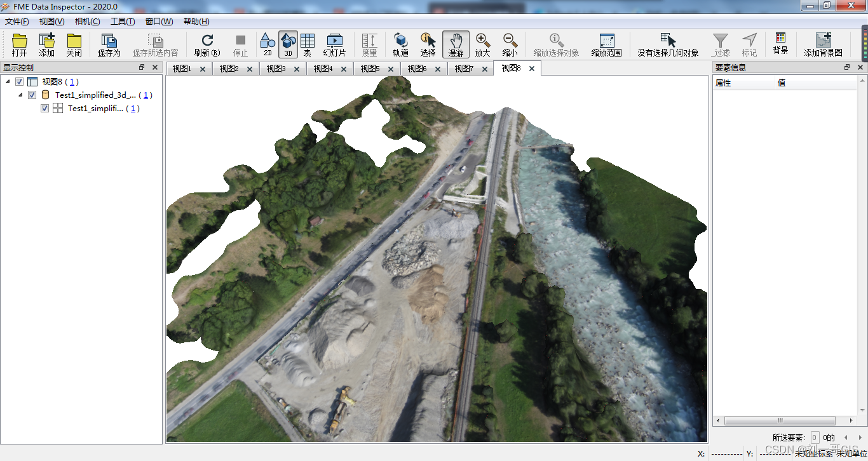Close the 显示控制 panel
This screenshot has height=461, width=868.
[155, 67]
